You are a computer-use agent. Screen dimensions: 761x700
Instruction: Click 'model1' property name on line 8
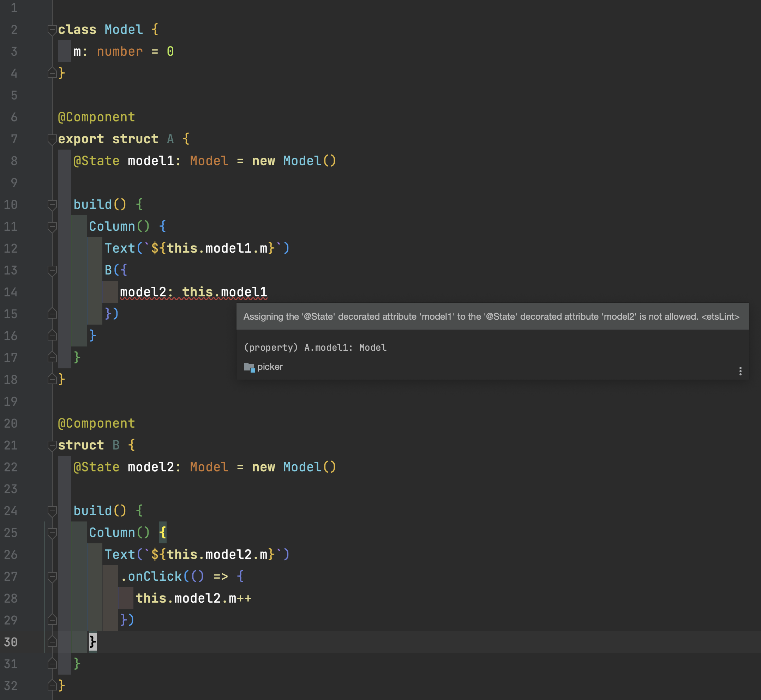(x=151, y=161)
